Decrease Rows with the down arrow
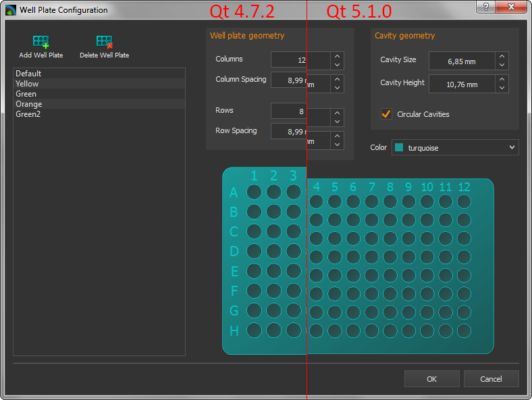This screenshot has height=400, width=532. point(337,121)
